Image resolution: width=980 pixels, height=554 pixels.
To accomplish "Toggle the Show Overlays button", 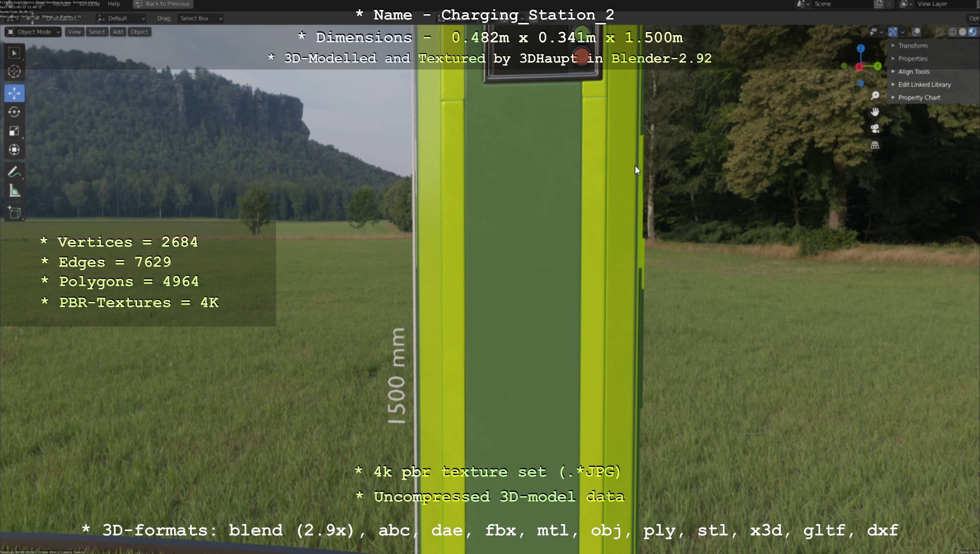I will 916,32.
